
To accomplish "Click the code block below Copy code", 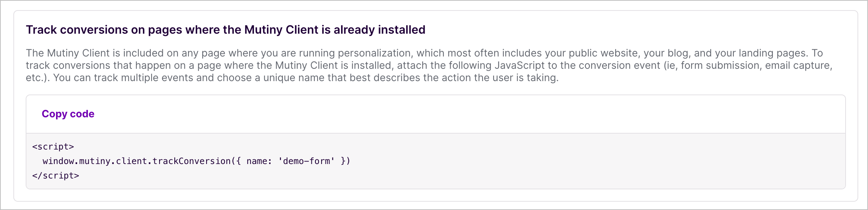I will [434, 161].
